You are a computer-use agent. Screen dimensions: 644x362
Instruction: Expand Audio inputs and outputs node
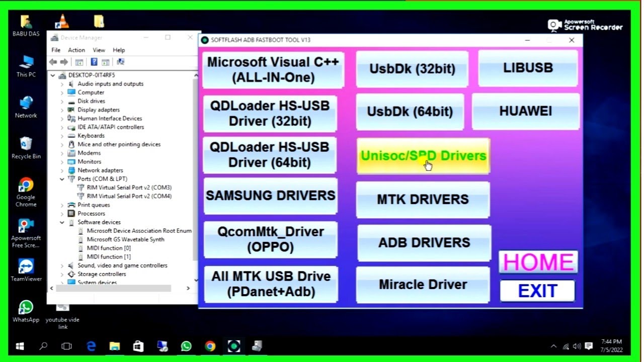pyautogui.click(x=62, y=84)
